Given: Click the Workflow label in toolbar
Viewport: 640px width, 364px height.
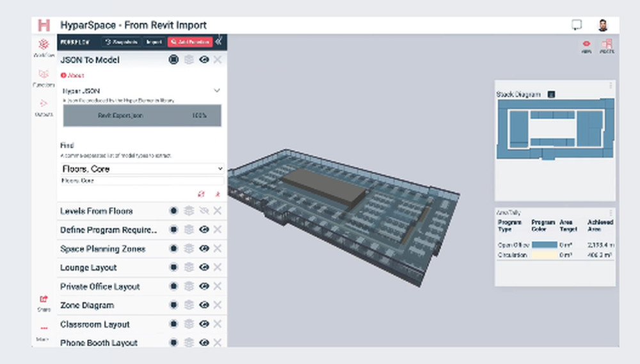Looking at the screenshot, I should pos(75,42).
